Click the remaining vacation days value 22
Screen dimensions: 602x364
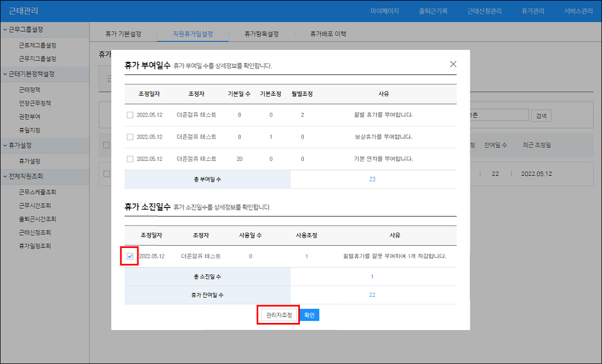[372, 294]
